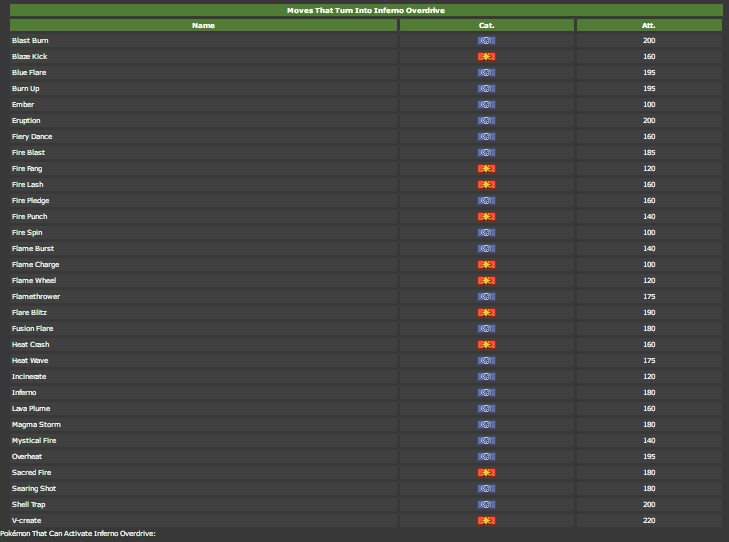Viewport: 729px width, 542px height.
Task: Select the Fiery Dance move name
Action: tap(32, 137)
